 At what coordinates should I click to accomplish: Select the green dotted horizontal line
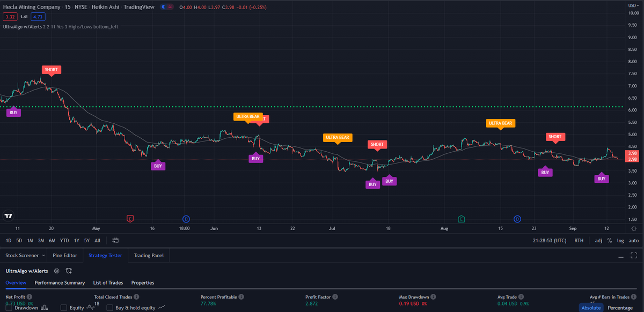pyautogui.click(x=311, y=107)
